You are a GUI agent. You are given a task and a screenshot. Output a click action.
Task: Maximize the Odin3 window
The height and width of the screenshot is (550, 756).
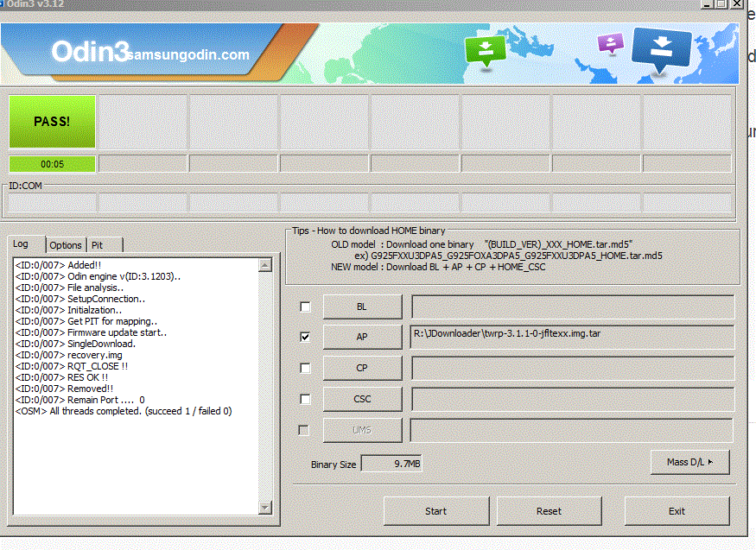721,3
